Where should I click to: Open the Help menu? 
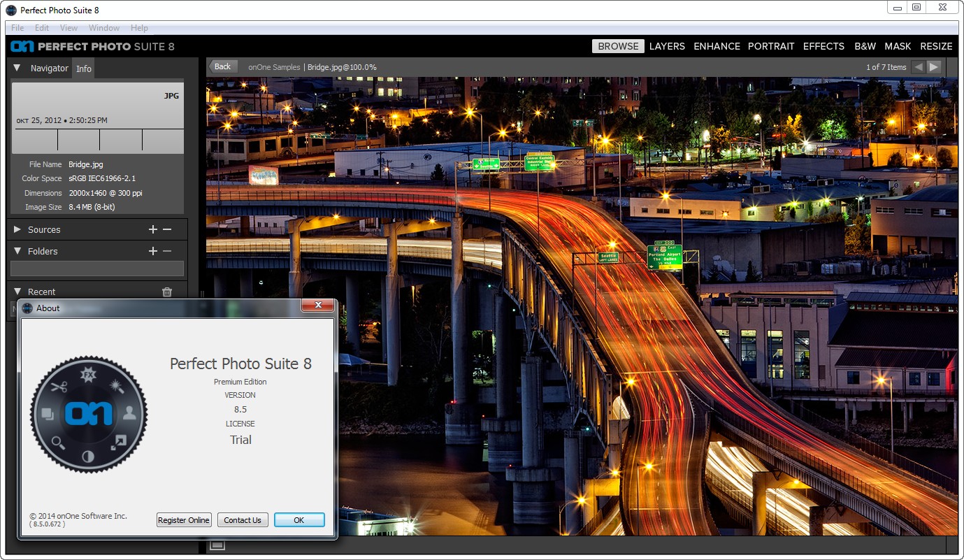(139, 28)
